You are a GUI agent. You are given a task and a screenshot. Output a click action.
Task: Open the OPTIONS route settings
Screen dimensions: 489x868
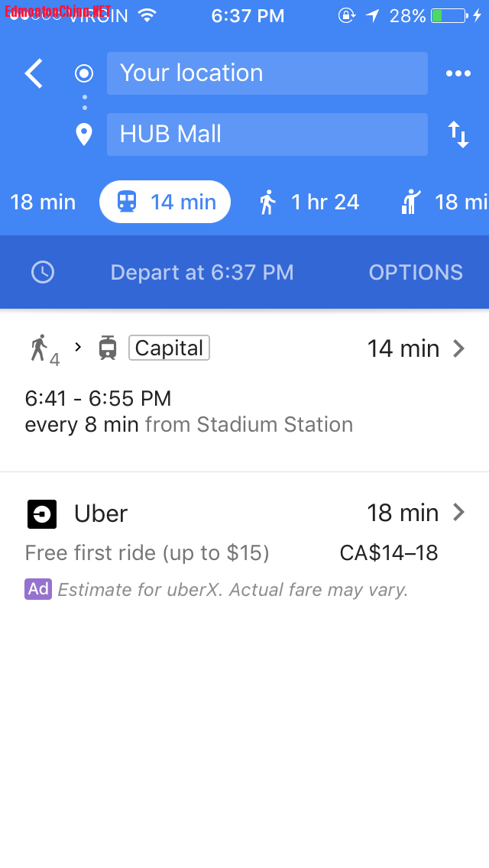[416, 272]
